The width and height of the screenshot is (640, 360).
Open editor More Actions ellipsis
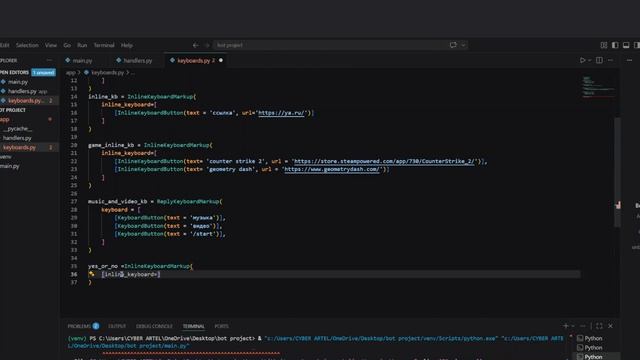(x=611, y=60)
